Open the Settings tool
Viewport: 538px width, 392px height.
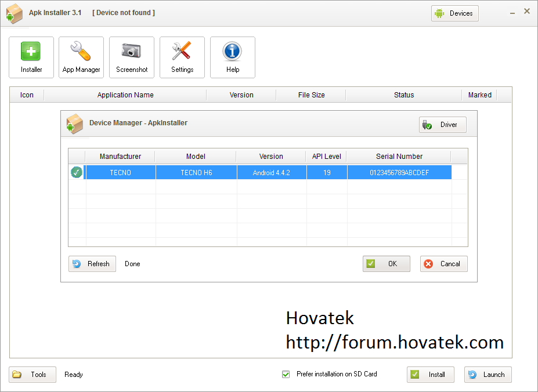(182, 57)
